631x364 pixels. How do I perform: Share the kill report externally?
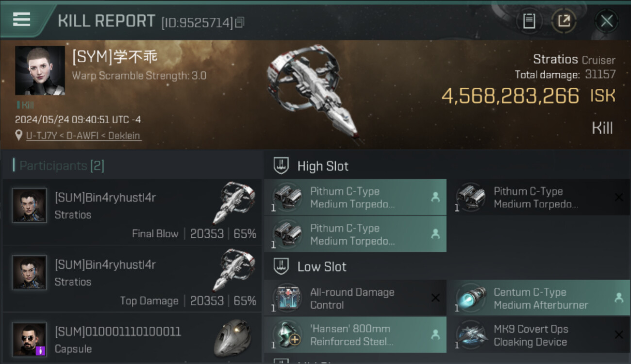pos(564,21)
